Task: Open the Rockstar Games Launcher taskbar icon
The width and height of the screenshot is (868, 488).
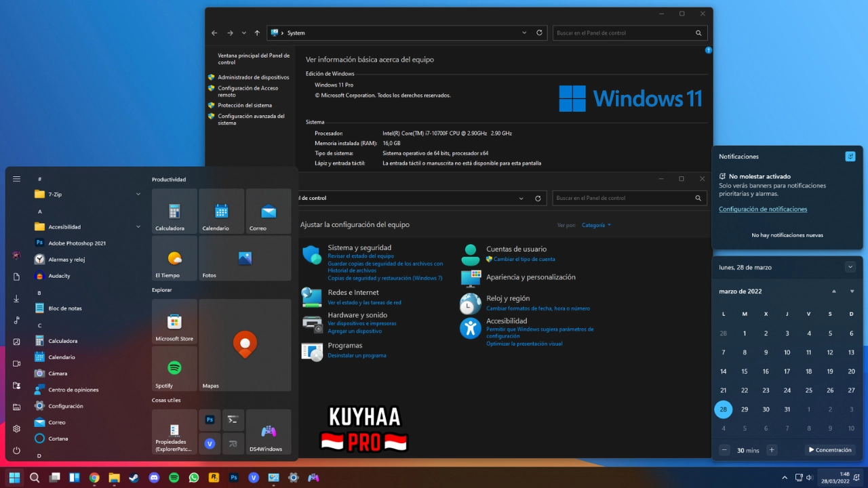Action: [x=214, y=478]
